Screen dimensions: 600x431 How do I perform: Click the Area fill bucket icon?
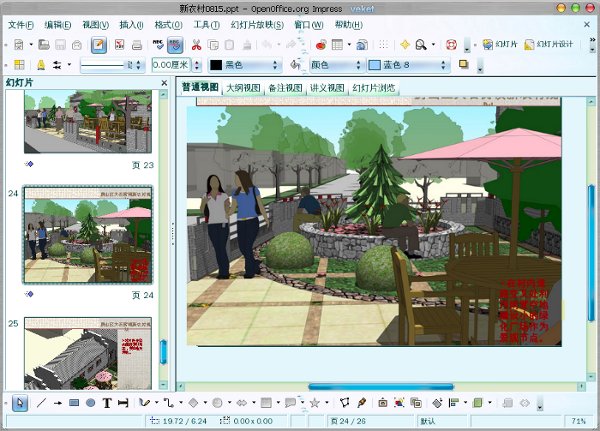[x=295, y=65]
